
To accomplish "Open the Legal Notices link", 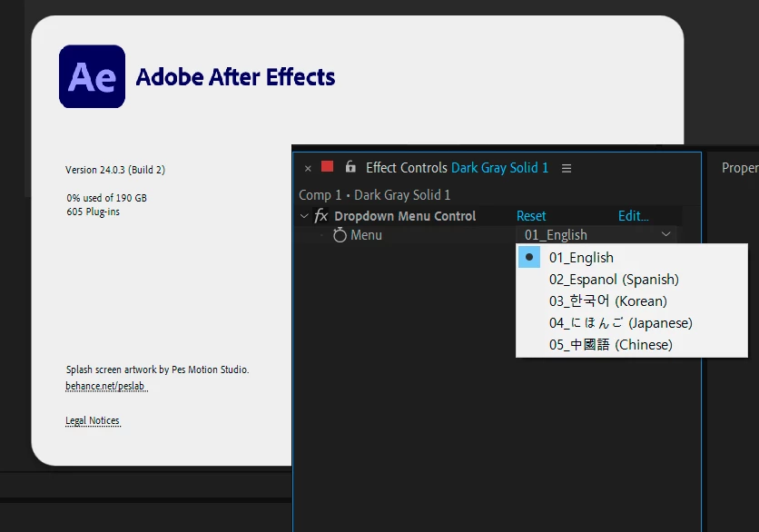I will (93, 420).
